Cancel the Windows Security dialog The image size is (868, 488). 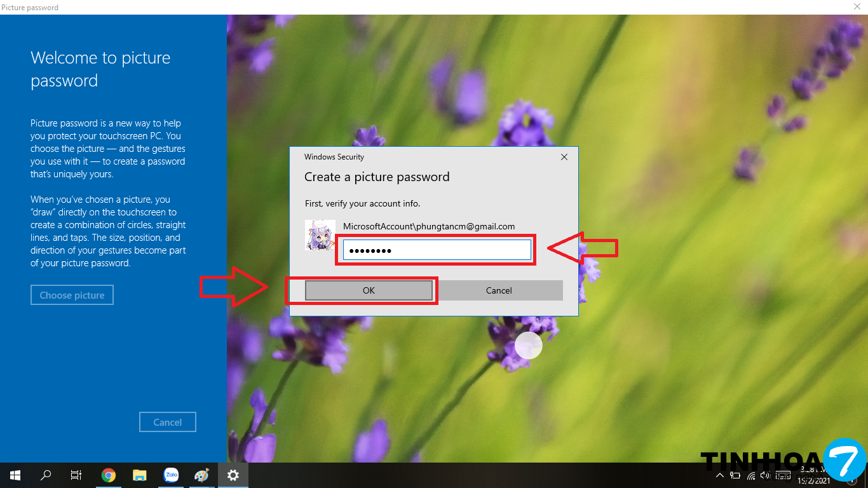tap(499, 290)
